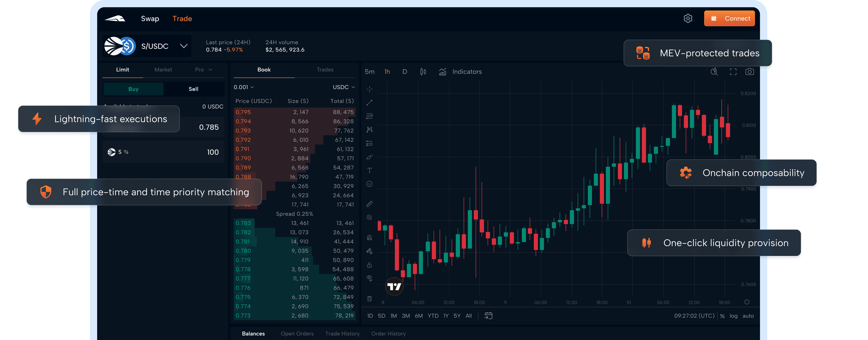This screenshot has width=868, height=340.
Task: Set chart range to 5D
Action: [381, 316]
